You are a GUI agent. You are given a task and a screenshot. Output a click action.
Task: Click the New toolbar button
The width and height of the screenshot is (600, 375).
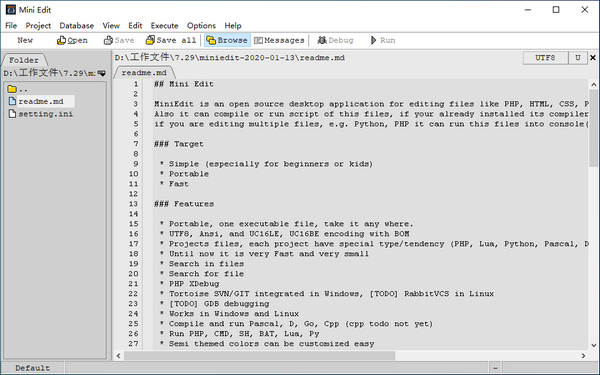point(25,40)
